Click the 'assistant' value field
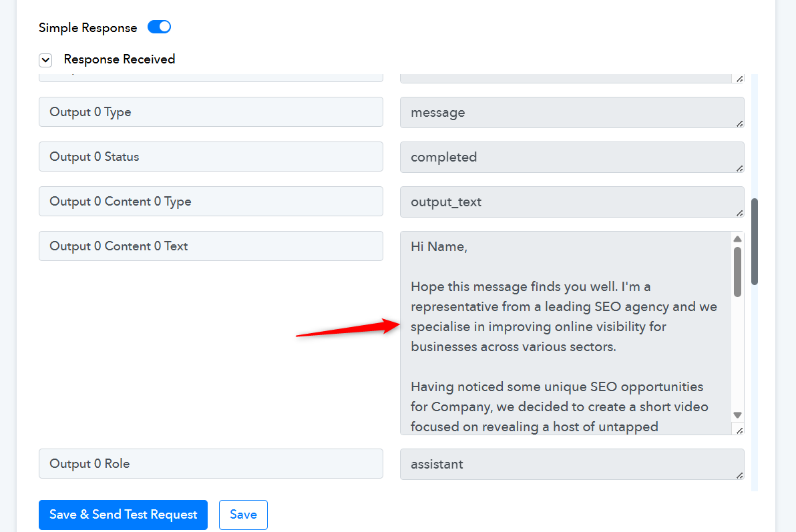This screenshot has width=796, height=532. pyautogui.click(x=571, y=464)
